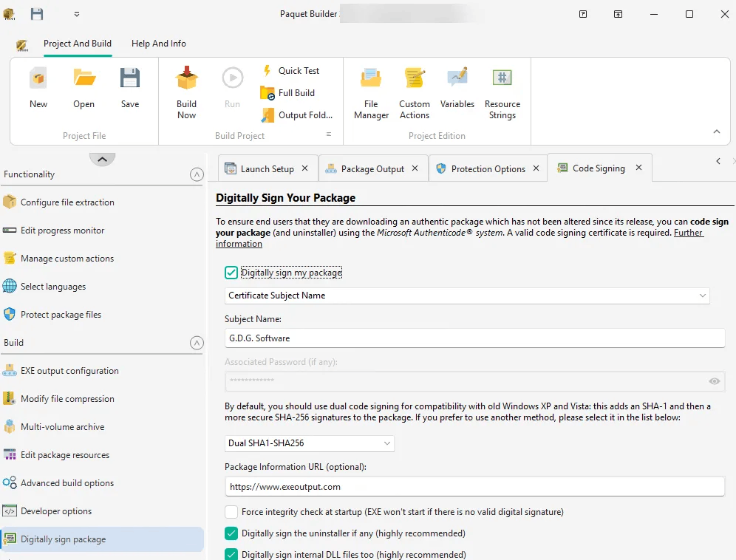Open Variables editor
Viewport: 736px width, 560px height.
coord(457,88)
